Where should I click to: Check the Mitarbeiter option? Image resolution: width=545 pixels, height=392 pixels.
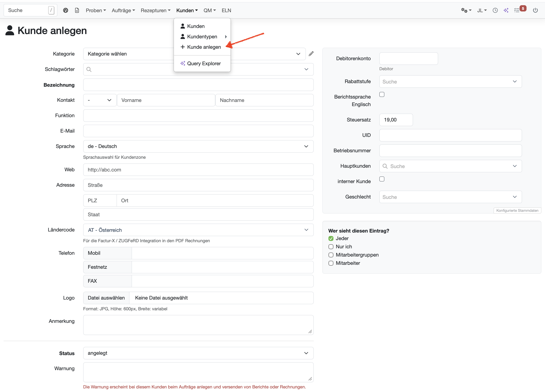(331, 263)
